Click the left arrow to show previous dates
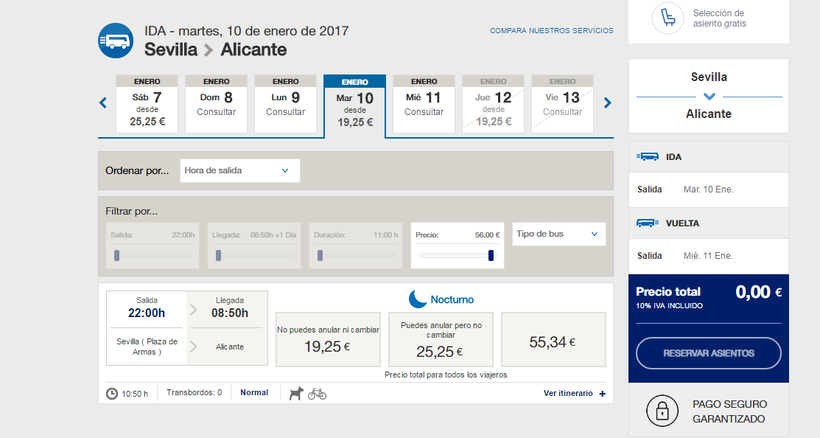 [103, 102]
